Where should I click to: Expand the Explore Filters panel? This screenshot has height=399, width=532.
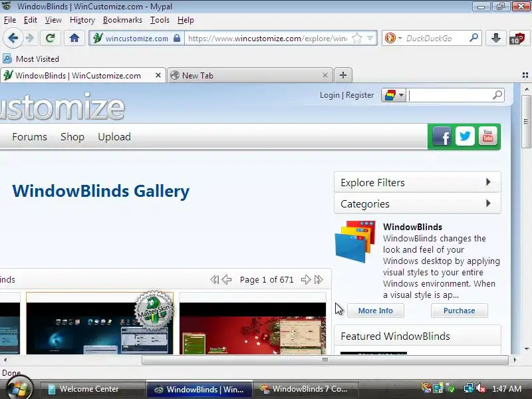(x=418, y=182)
